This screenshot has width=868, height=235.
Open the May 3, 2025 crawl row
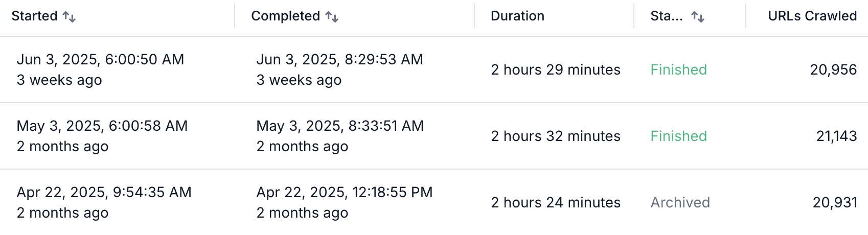coord(434,136)
